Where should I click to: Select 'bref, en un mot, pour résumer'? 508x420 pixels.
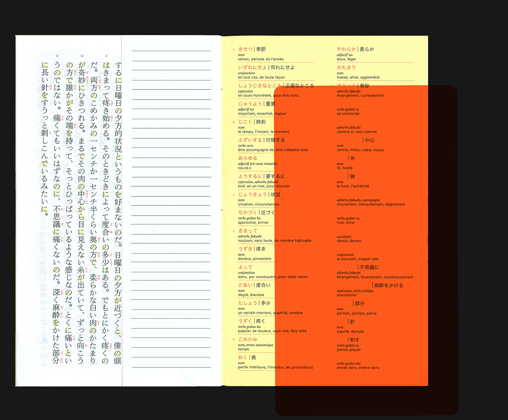click(x=264, y=186)
